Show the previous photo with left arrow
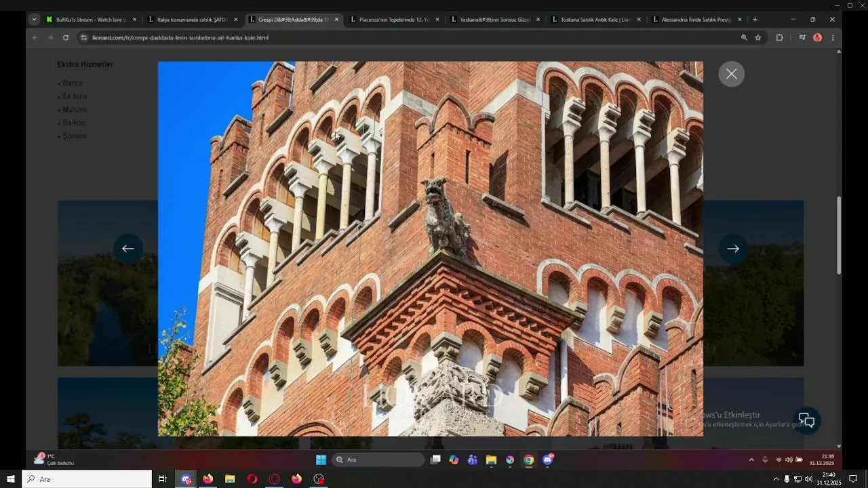 coord(127,248)
